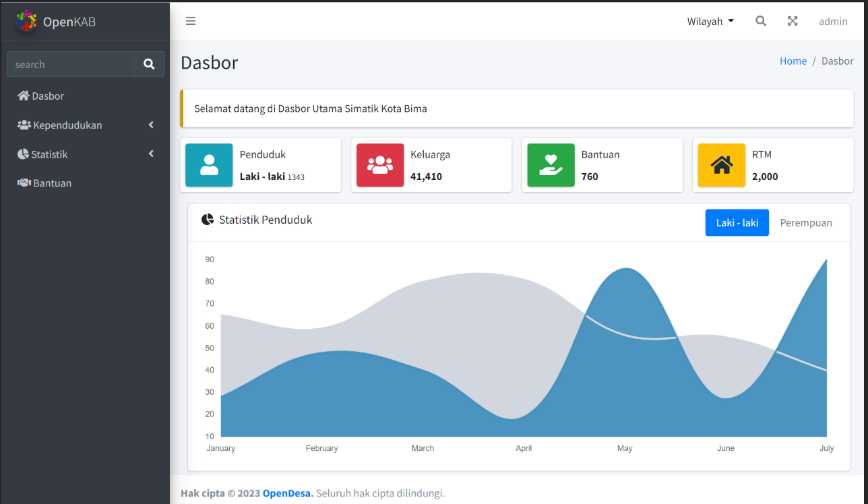Select the Dasbor home icon in sidebar
This screenshot has height=504, width=868.
(23, 96)
